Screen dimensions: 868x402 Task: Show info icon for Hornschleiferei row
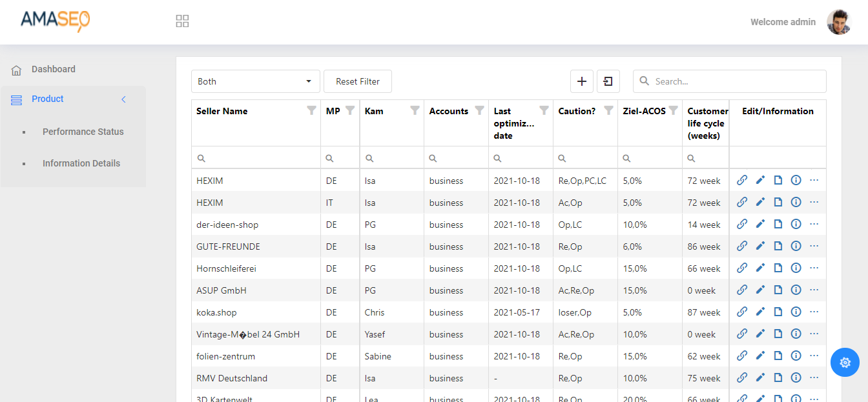(796, 268)
